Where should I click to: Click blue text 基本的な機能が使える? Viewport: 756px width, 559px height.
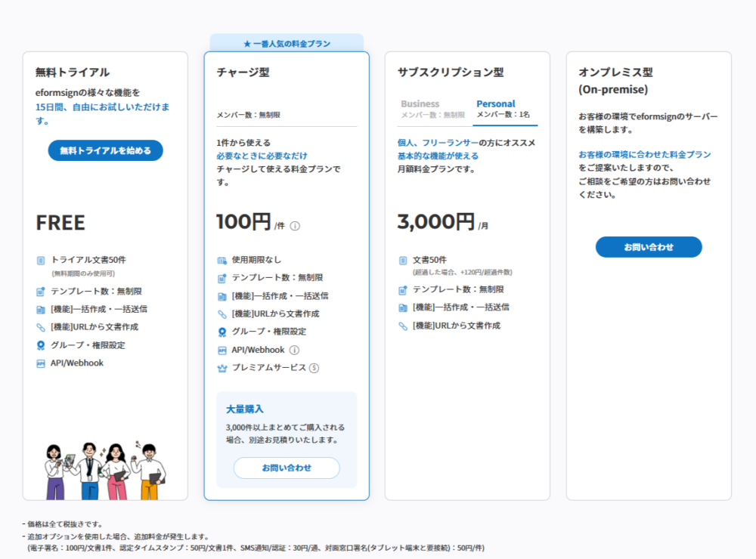point(438,156)
